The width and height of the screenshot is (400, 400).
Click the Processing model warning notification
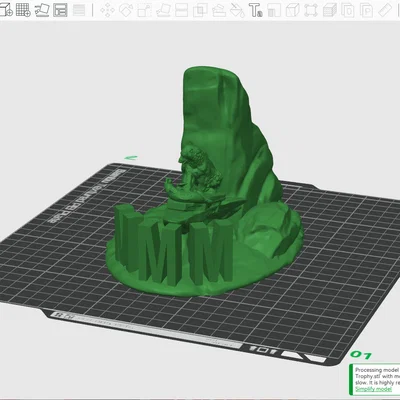(x=374, y=379)
